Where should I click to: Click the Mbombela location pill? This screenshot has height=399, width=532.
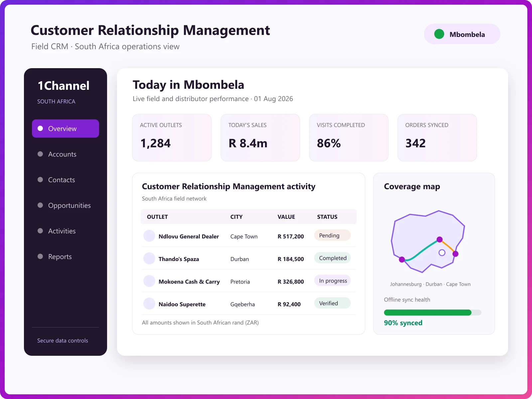tap(462, 34)
